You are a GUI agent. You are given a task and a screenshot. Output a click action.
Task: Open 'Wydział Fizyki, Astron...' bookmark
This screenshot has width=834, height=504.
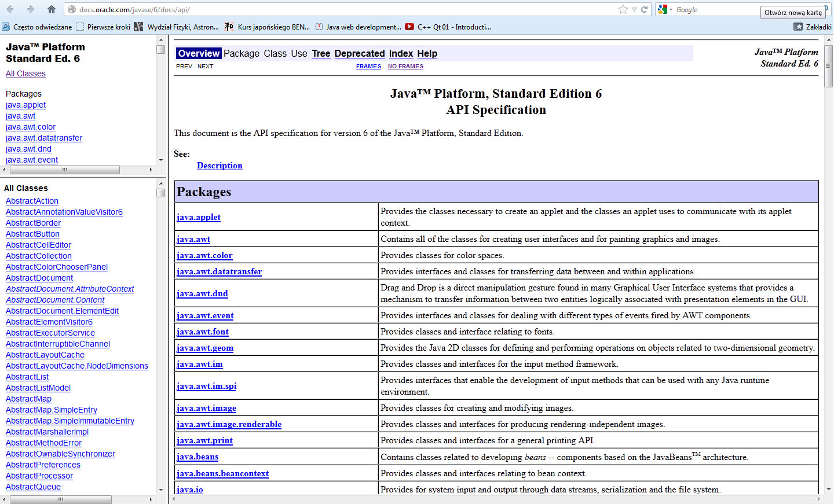point(177,27)
